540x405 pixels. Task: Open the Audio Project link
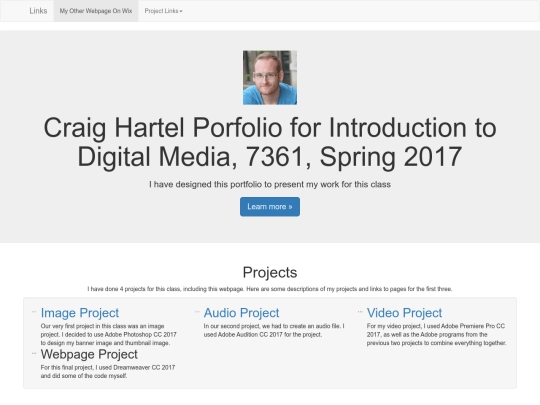(x=241, y=313)
